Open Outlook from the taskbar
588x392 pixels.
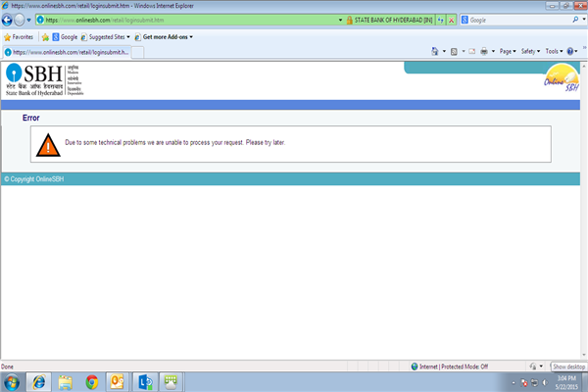pos(118,382)
